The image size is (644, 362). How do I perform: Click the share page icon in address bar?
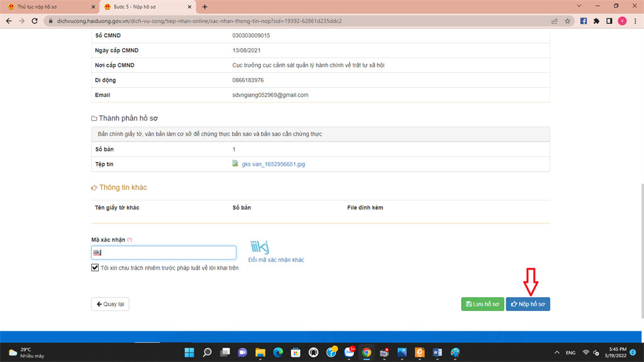pos(555,21)
